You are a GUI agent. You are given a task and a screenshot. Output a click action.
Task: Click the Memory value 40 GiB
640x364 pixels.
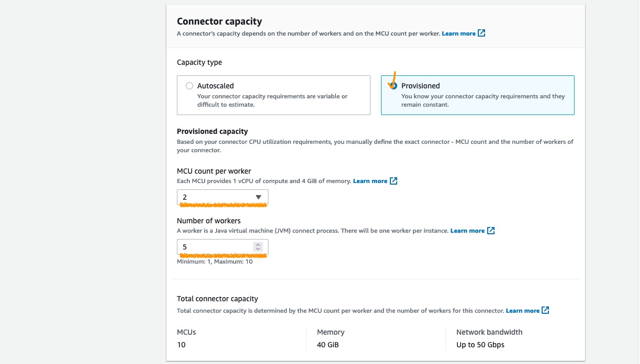click(329, 345)
